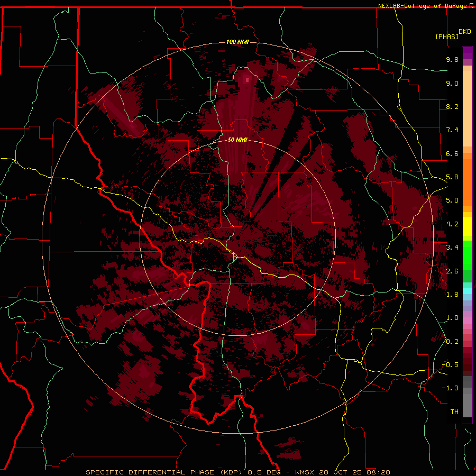Screen dimensions: 476x476
Task: Click the 5.8 scale value
Action: (452, 177)
